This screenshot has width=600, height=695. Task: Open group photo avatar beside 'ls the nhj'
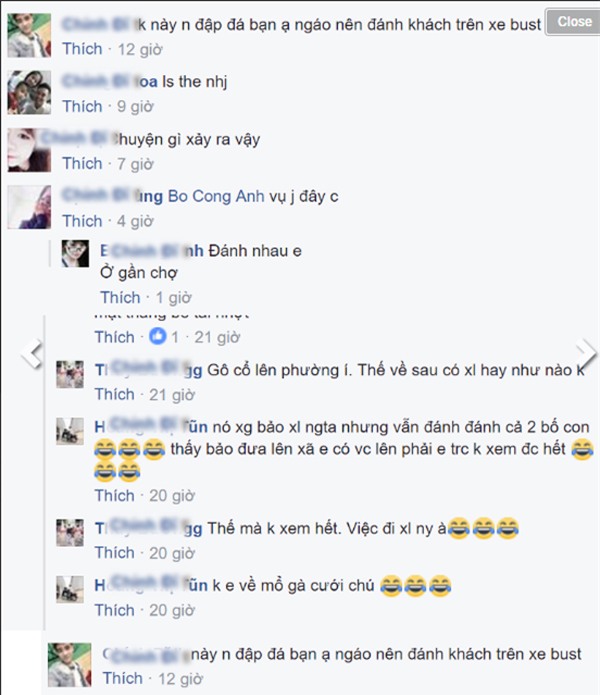[x=29, y=92]
